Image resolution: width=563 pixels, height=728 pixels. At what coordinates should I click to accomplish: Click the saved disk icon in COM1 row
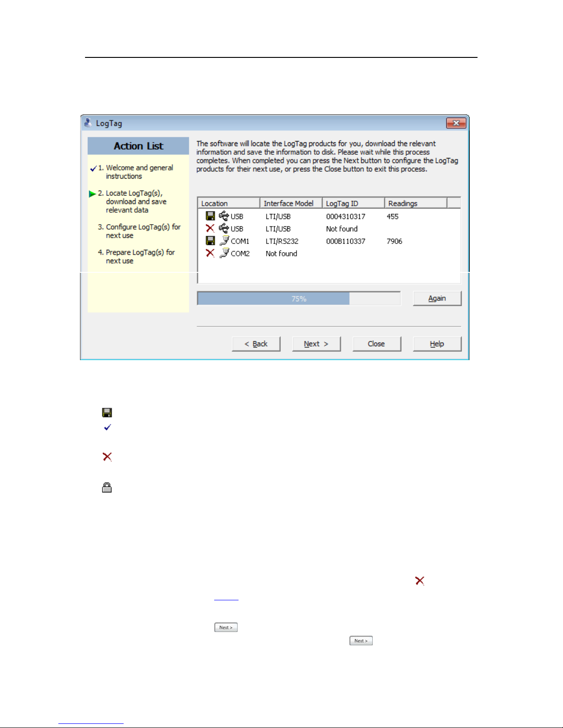210,241
